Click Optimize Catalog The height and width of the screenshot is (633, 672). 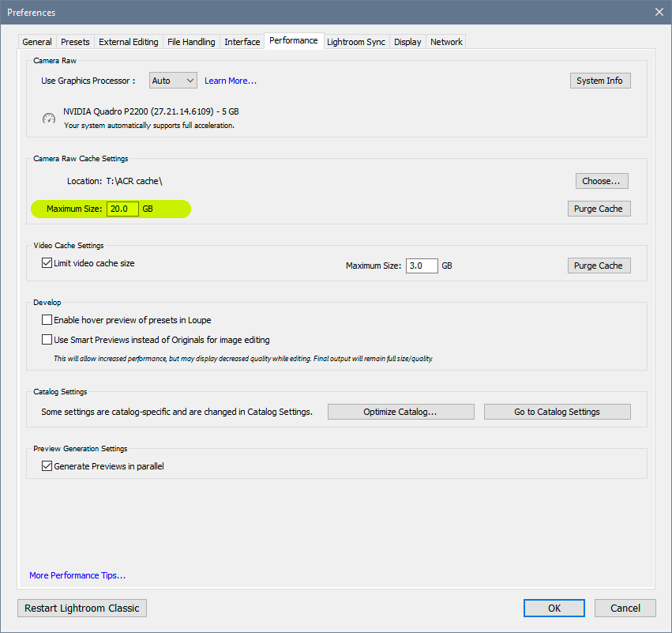400,411
